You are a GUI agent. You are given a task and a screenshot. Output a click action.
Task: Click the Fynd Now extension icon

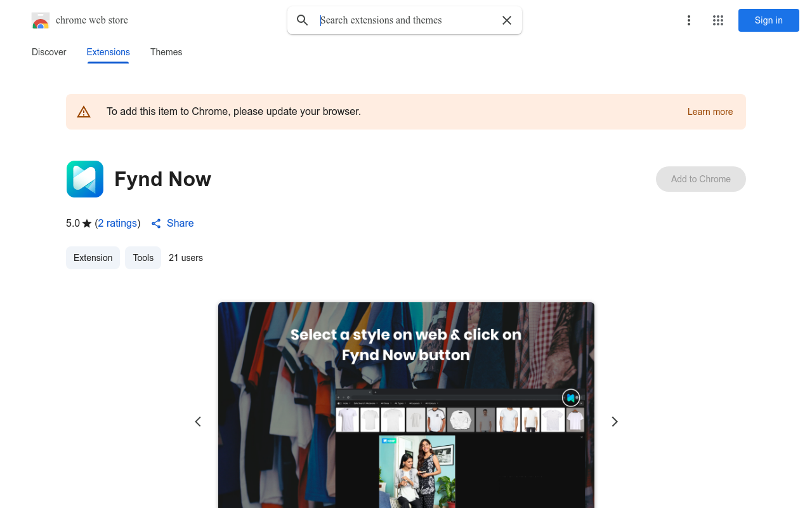click(85, 179)
